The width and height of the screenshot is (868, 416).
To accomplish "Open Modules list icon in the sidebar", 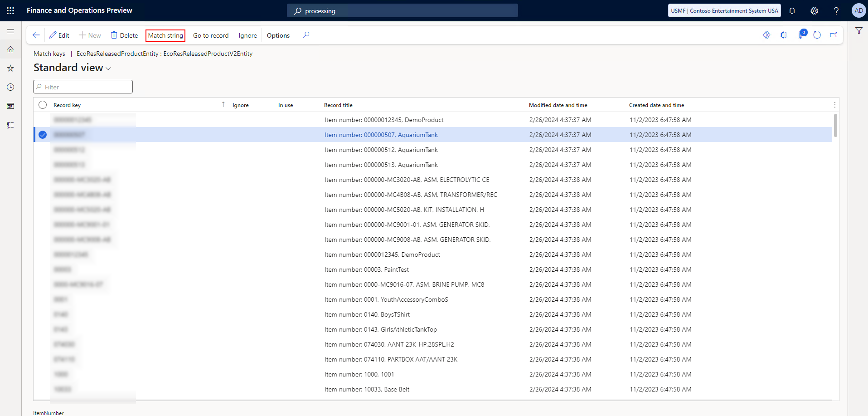I will [x=10, y=125].
